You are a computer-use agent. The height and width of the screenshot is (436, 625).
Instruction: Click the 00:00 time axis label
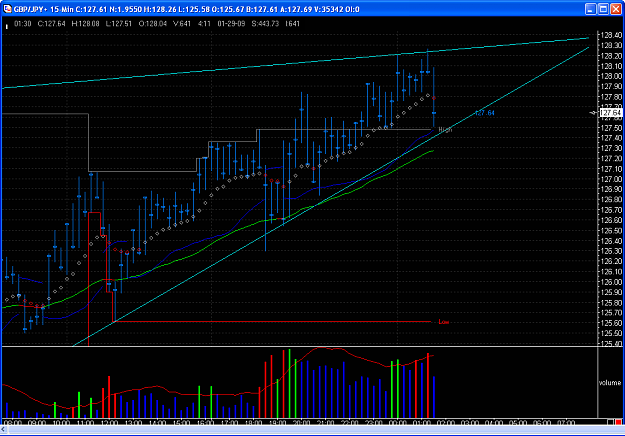pos(397,422)
